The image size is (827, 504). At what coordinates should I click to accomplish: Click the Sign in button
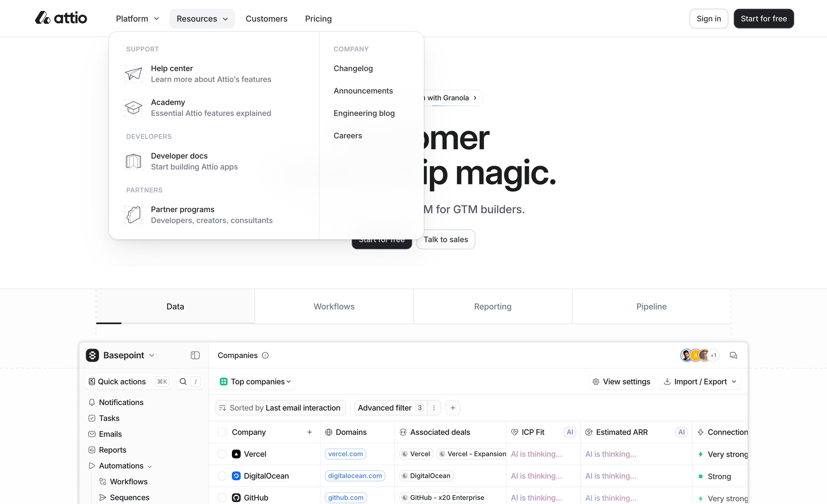point(708,19)
